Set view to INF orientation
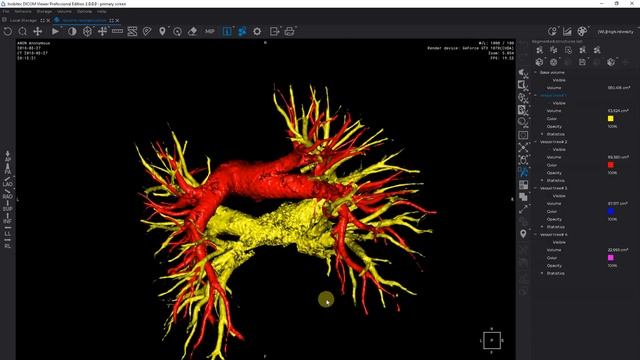The width and height of the screenshot is (640, 360). 8,218
